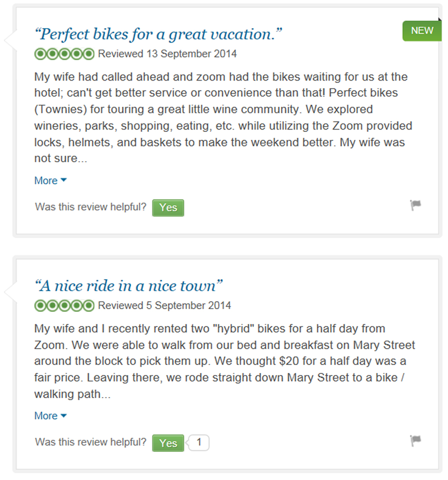Click the small triangle next to second More
This screenshot has height=480, width=448.
click(64, 415)
